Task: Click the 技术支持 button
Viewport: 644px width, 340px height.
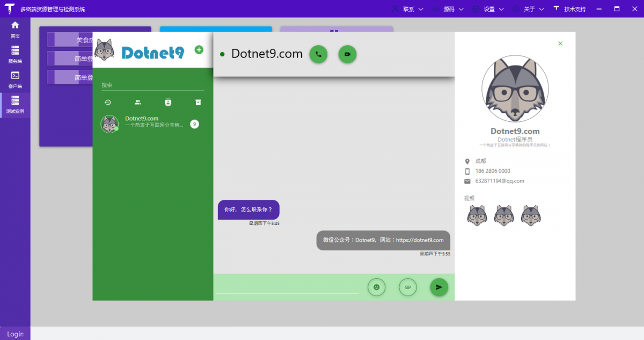Action: 570,9
